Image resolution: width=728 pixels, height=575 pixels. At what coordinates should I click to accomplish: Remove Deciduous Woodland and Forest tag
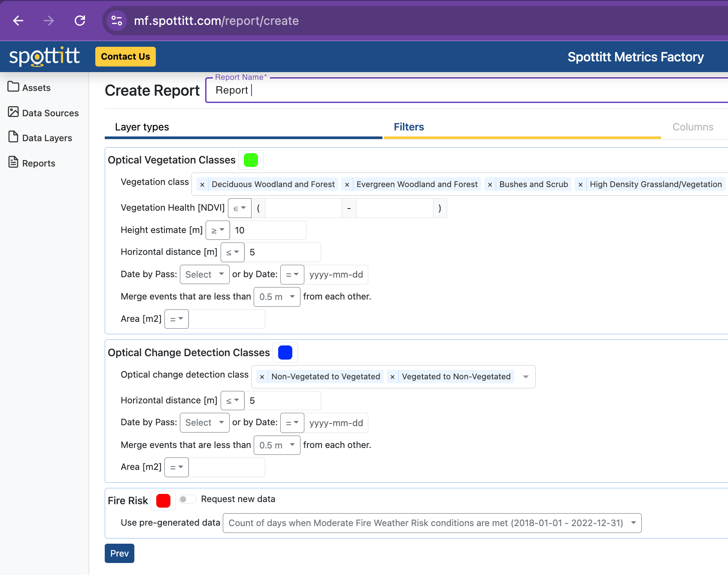202,185
